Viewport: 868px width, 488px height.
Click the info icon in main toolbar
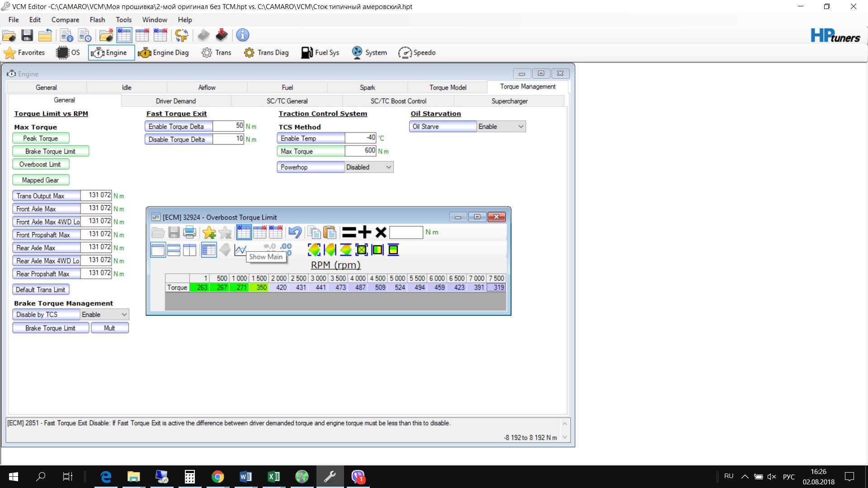243,35
